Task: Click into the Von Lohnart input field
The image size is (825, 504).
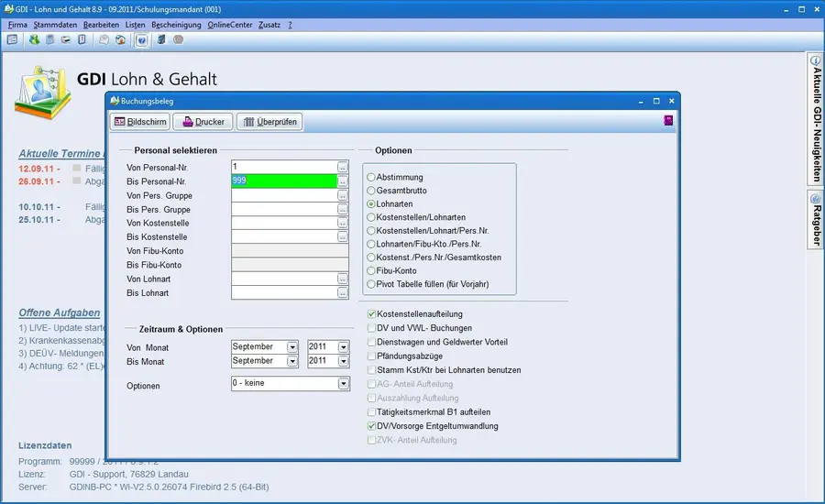Action: coord(283,279)
